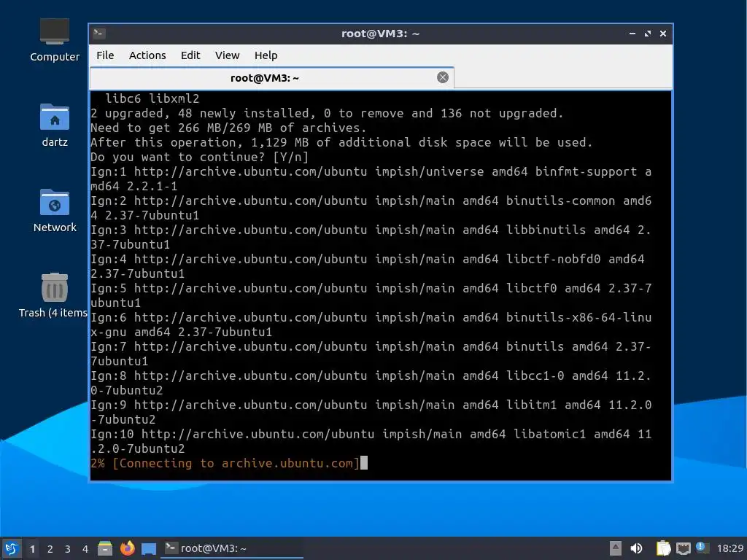Click the root@VM3 taskbar window button
747x560 pixels.
(x=233, y=548)
